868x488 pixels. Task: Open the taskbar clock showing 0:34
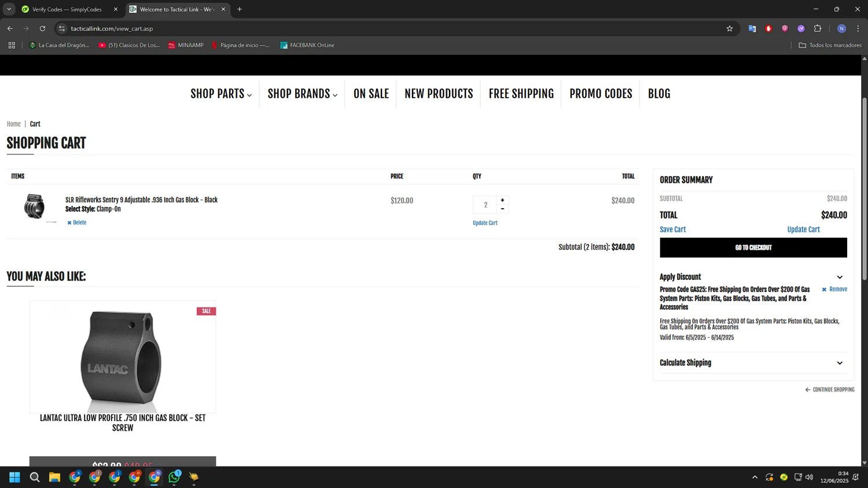(x=834, y=477)
